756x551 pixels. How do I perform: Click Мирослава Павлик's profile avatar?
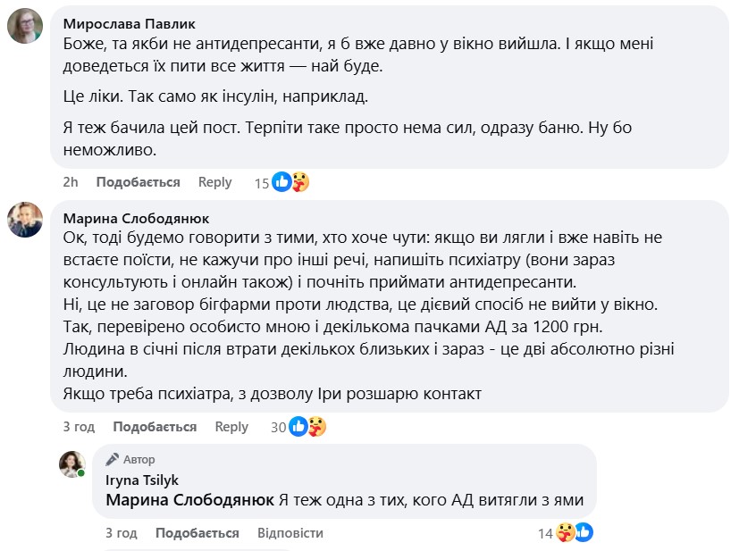coord(25,25)
